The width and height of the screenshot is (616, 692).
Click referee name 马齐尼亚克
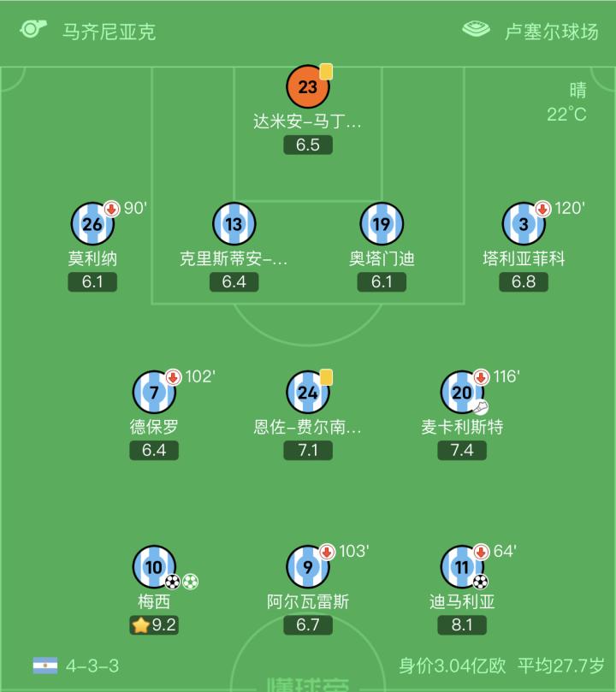pyautogui.click(x=110, y=32)
